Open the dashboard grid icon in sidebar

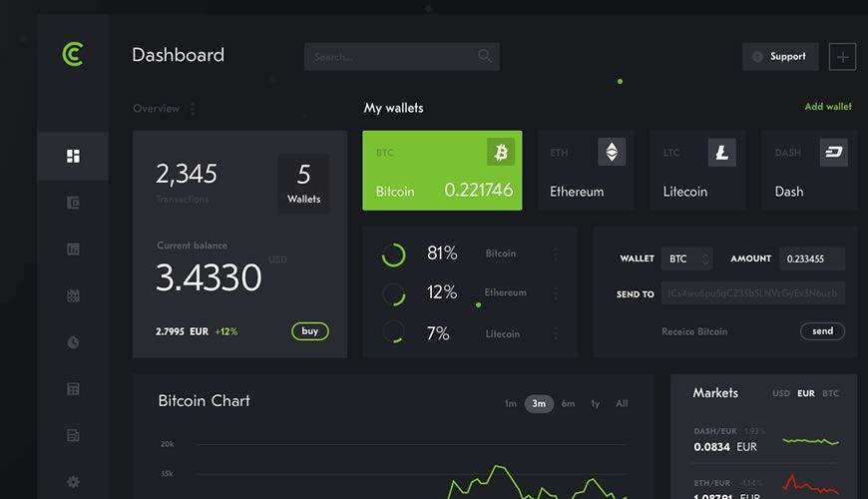click(x=73, y=156)
